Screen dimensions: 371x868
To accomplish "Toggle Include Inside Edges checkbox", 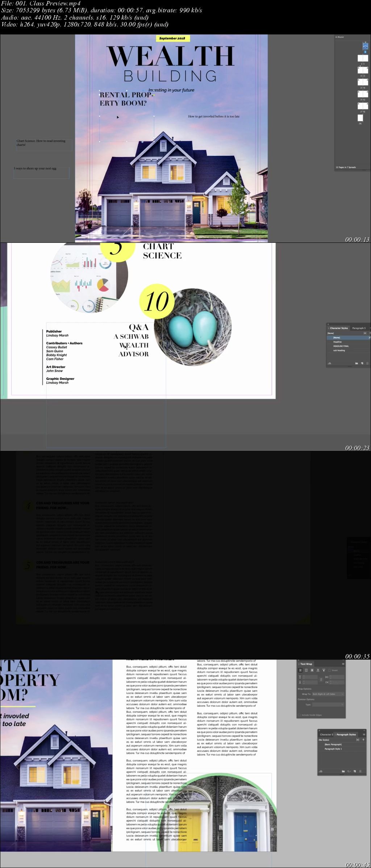I will 299,715.
